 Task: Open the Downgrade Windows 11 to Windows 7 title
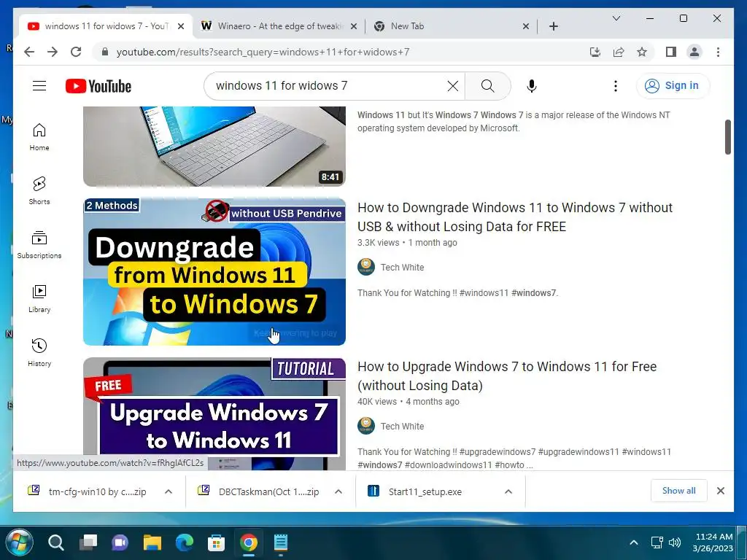[x=515, y=217]
